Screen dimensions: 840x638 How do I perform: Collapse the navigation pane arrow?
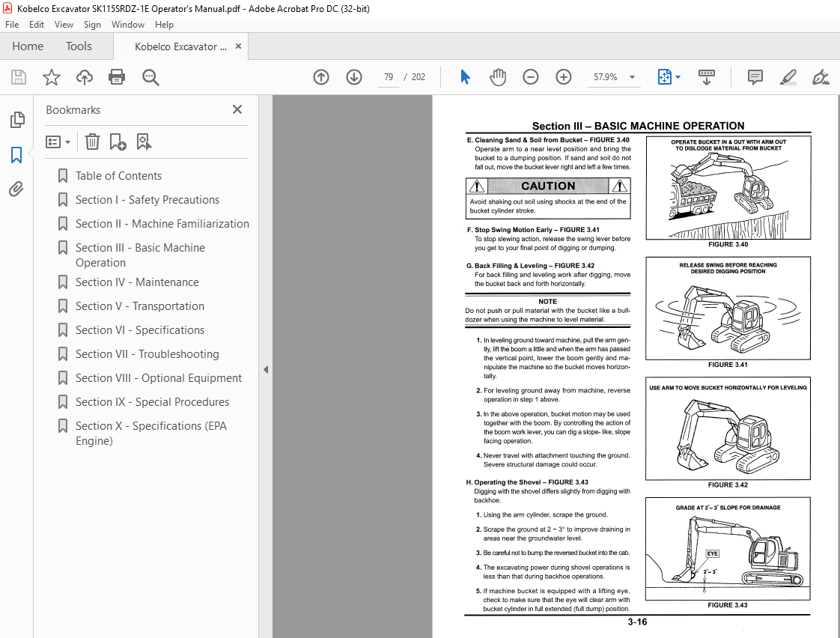point(266,370)
